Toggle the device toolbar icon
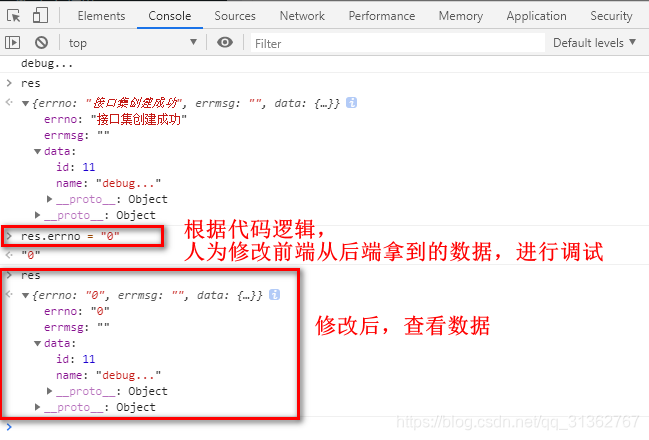The width and height of the screenshot is (649, 440). tap(40, 16)
